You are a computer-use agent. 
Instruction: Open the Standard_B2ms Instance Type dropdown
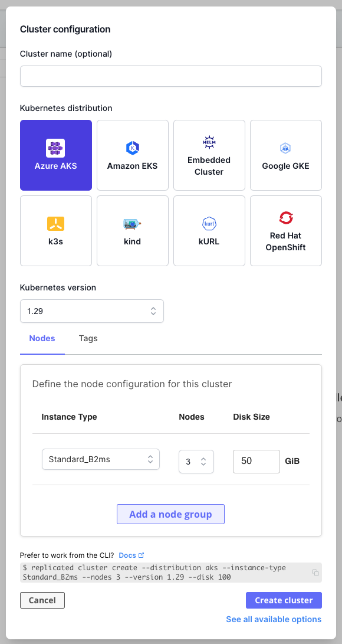point(100,459)
